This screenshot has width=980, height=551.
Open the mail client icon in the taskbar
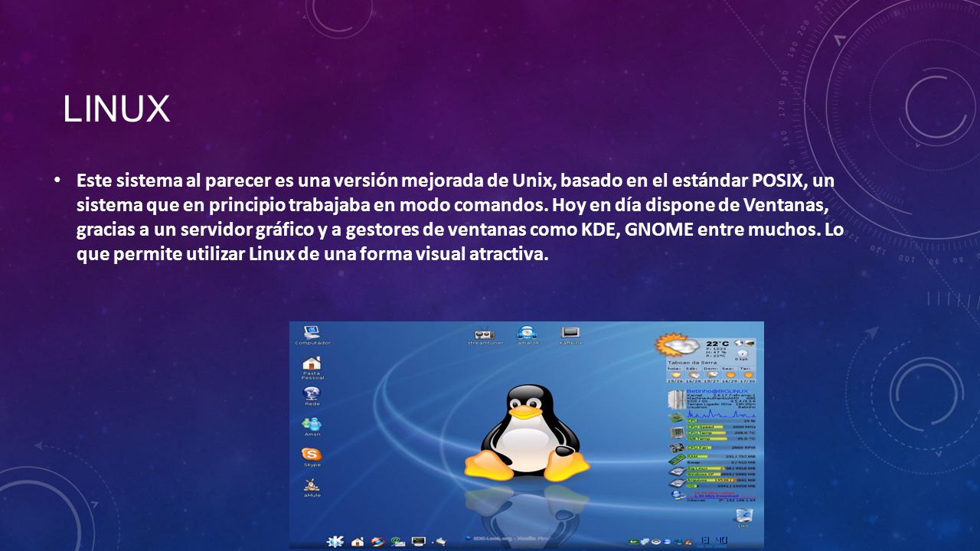(x=398, y=542)
